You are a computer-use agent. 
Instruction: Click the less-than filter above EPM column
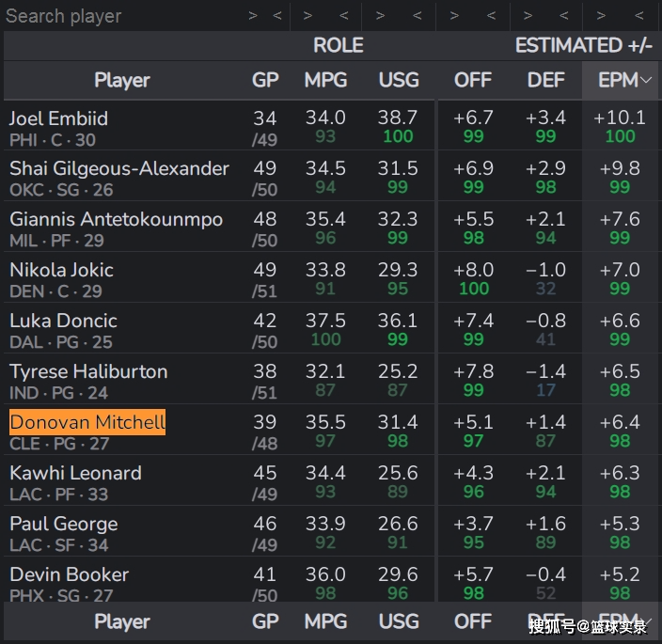638,15
